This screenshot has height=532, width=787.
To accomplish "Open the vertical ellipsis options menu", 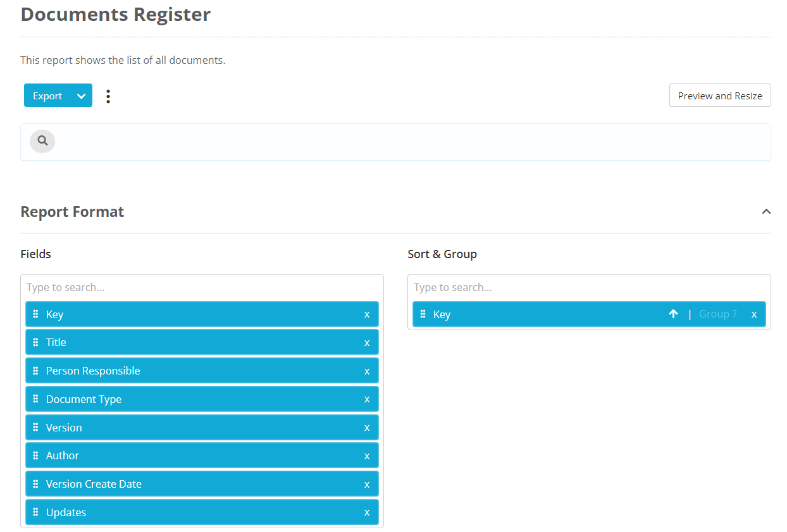I will [108, 96].
